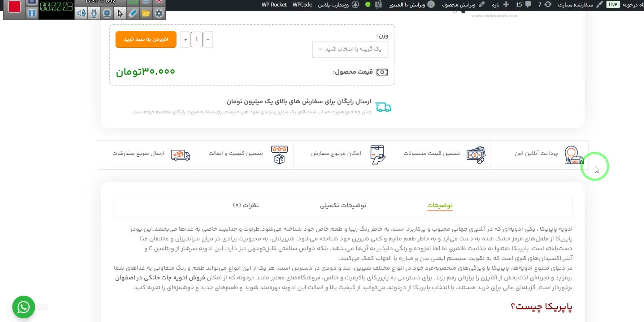Open the WhatsApp chat button
Image resolution: width=644 pixels, height=322 pixels.
click(23, 307)
